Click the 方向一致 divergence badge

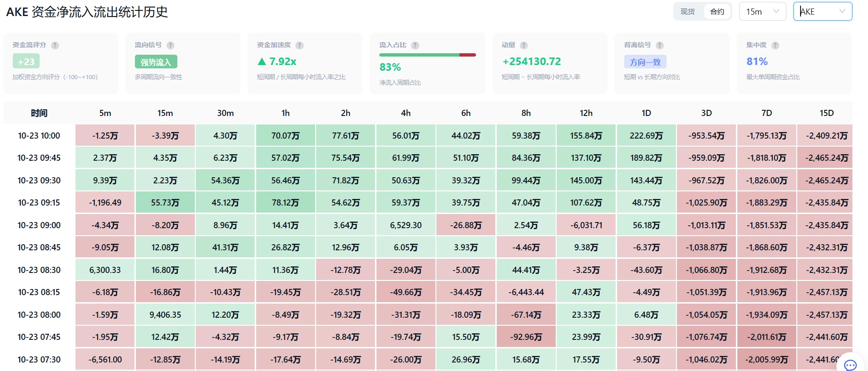[x=645, y=62]
